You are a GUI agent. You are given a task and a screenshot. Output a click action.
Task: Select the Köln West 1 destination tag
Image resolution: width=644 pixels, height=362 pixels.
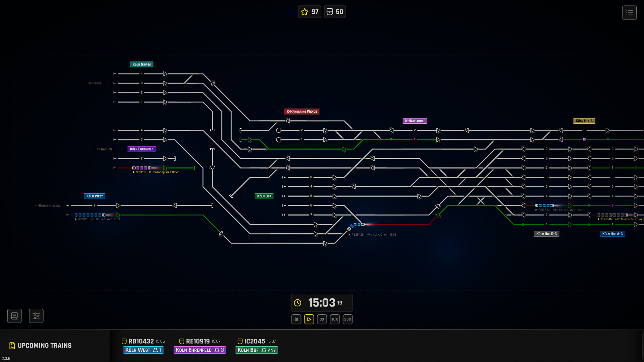143,350
